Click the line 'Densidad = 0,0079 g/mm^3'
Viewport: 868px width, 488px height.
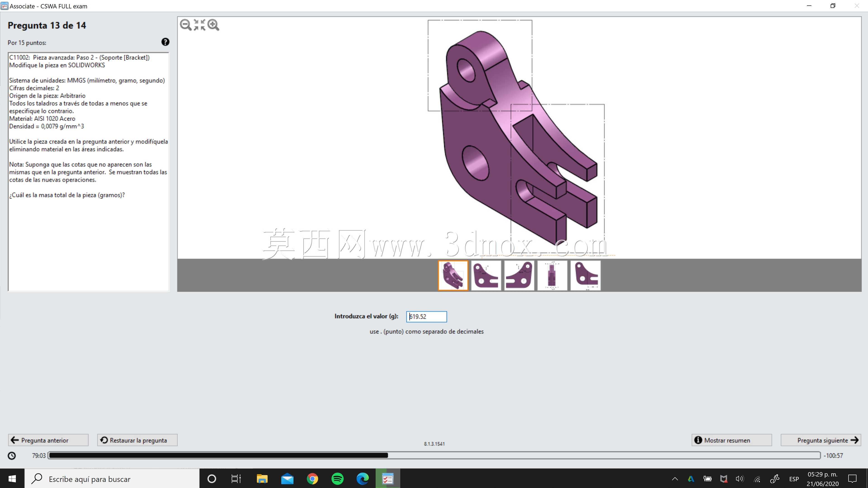(47, 126)
